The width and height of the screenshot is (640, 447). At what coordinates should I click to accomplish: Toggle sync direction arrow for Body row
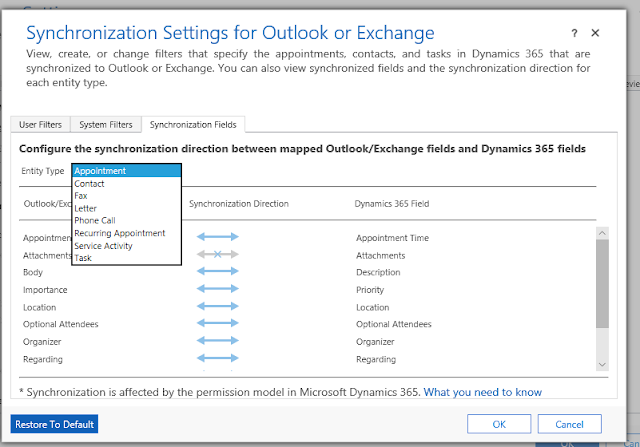pyautogui.click(x=217, y=272)
